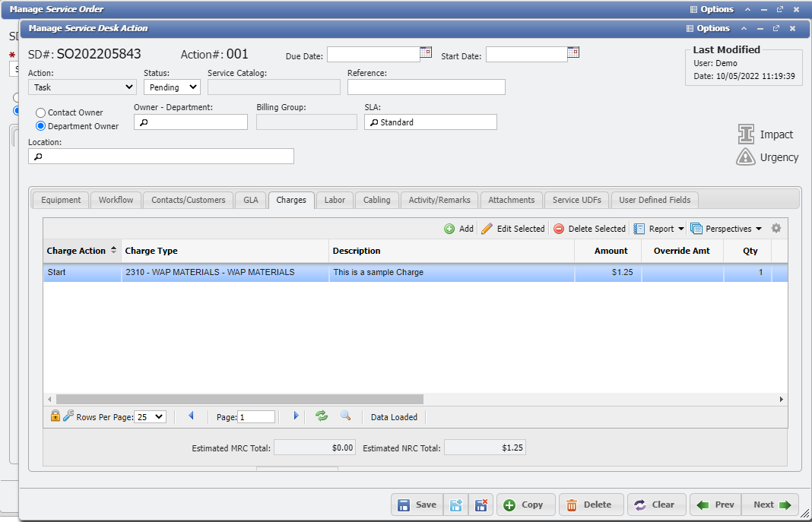
Task: Add a new charge entry
Action: pyautogui.click(x=459, y=228)
